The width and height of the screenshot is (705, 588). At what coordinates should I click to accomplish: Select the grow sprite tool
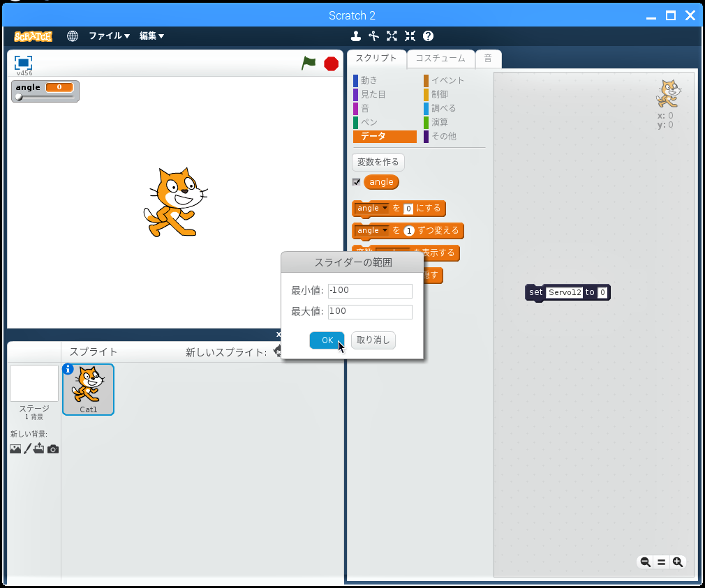[x=392, y=36]
